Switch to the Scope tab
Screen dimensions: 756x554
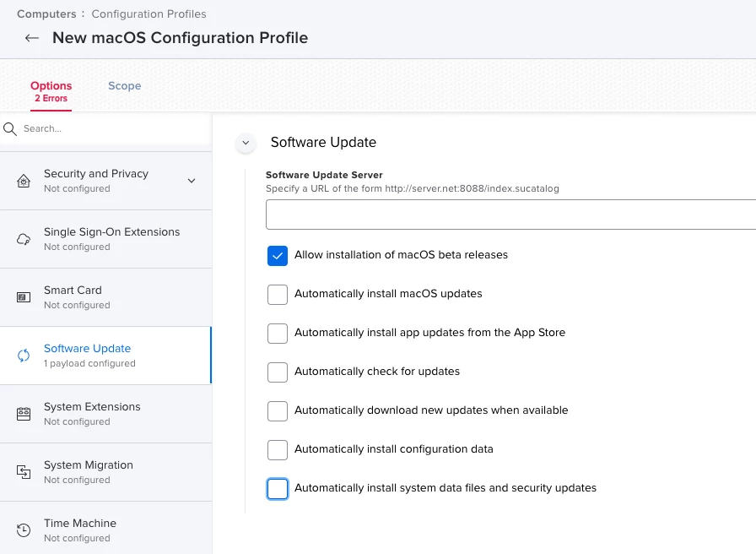click(124, 86)
